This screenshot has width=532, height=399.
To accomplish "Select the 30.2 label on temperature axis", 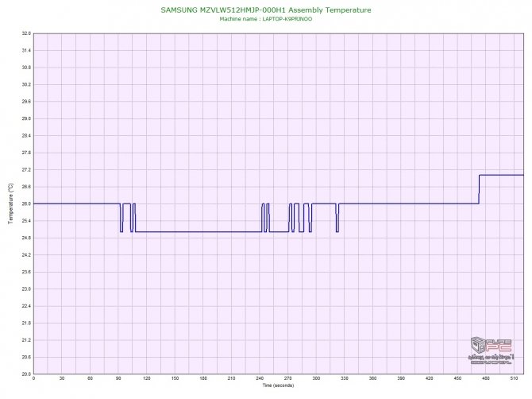I will tap(26, 84).
